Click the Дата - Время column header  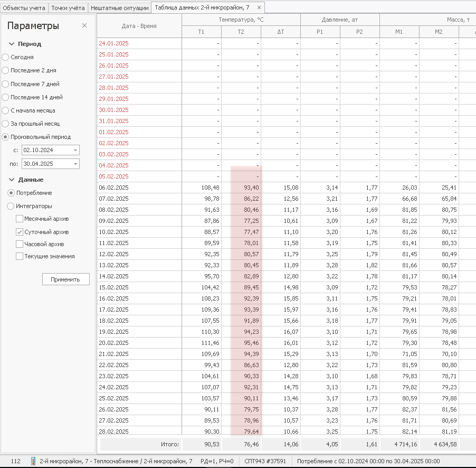pyautogui.click(x=139, y=26)
